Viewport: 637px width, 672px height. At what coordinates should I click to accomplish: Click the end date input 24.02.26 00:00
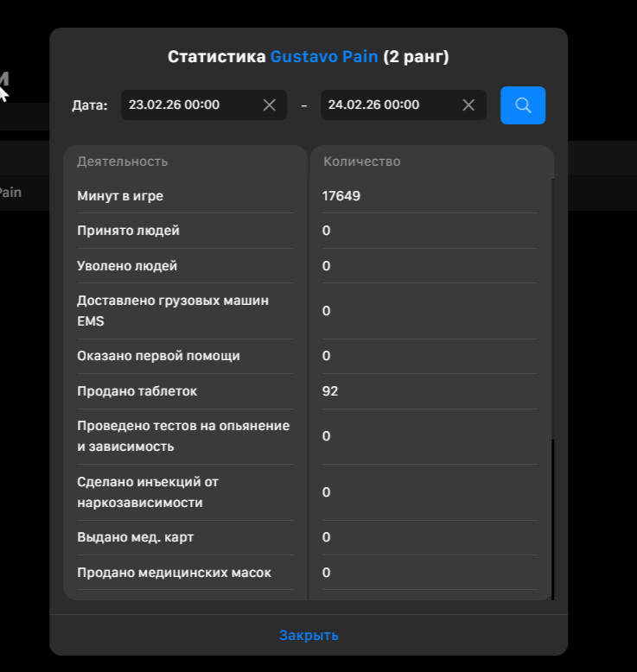[404, 105]
